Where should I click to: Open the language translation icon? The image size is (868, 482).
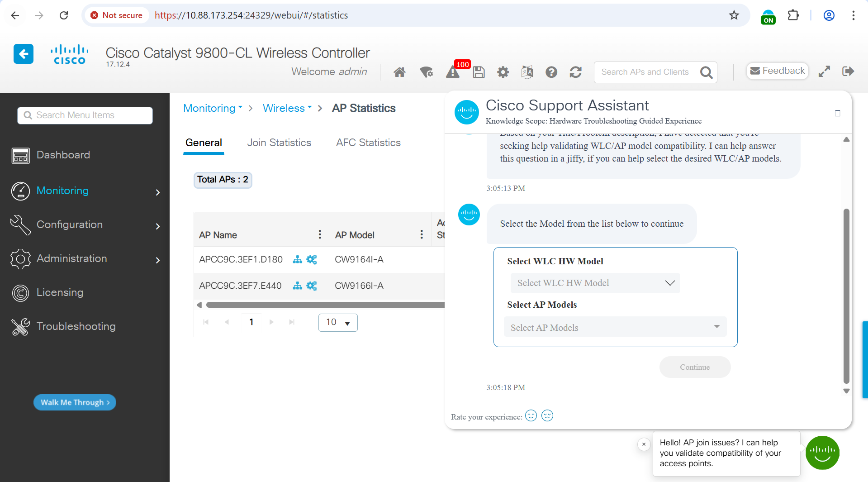[527, 72]
